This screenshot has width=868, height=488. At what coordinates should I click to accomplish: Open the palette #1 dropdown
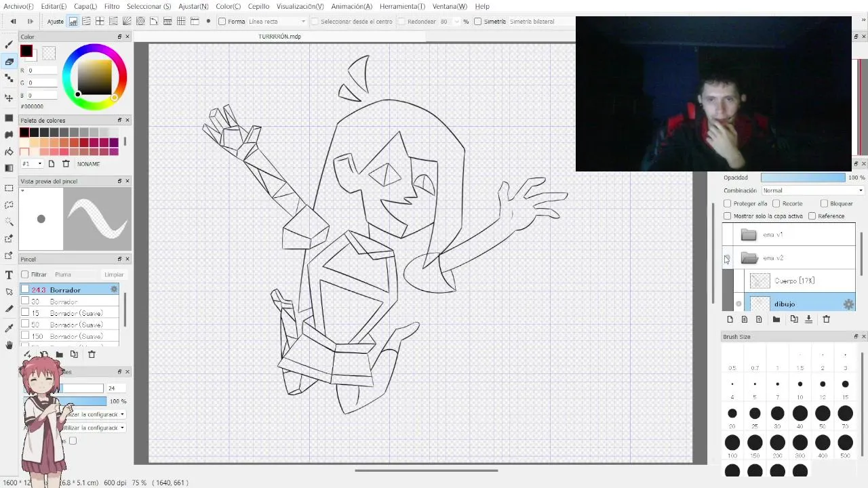click(x=32, y=164)
